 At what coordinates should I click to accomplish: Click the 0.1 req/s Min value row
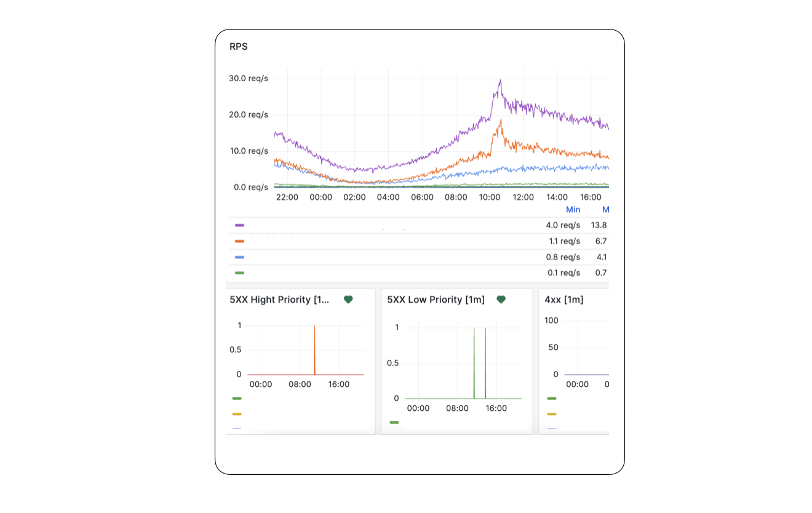click(x=563, y=272)
